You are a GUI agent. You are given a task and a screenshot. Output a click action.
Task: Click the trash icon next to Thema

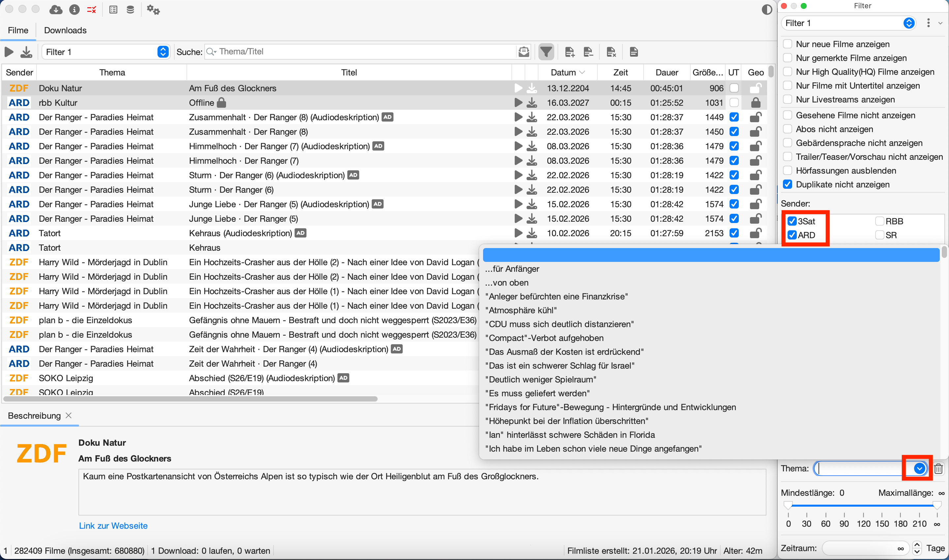[x=938, y=468]
